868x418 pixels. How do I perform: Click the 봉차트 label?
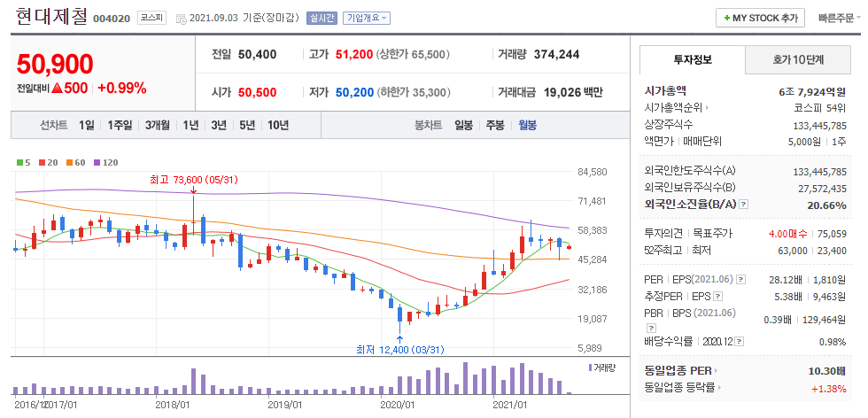click(x=429, y=125)
